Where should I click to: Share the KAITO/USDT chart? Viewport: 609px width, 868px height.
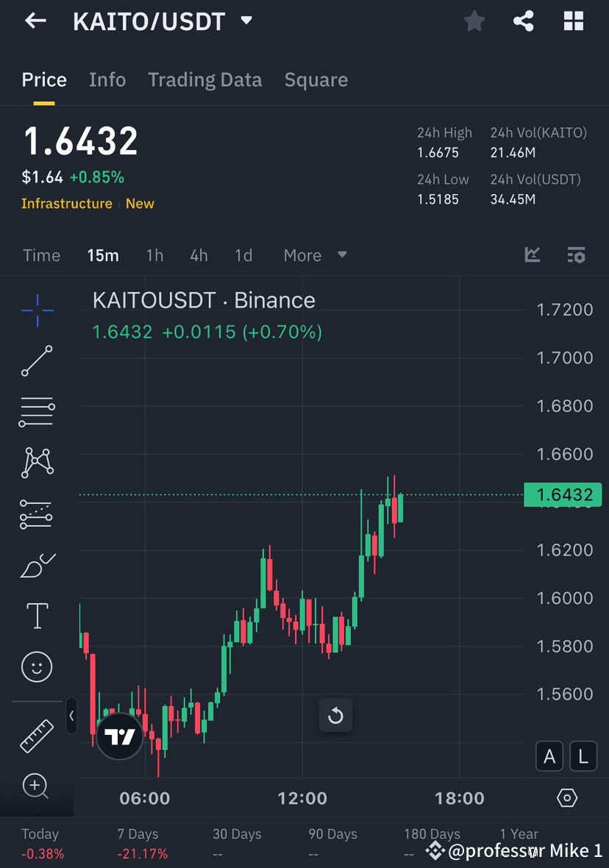click(x=524, y=21)
